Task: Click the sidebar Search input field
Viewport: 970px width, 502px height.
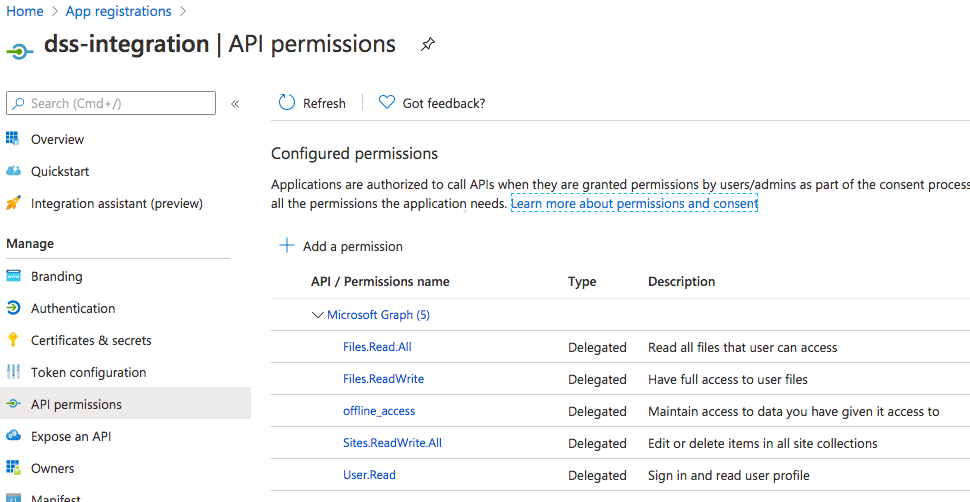Action: click(119, 103)
